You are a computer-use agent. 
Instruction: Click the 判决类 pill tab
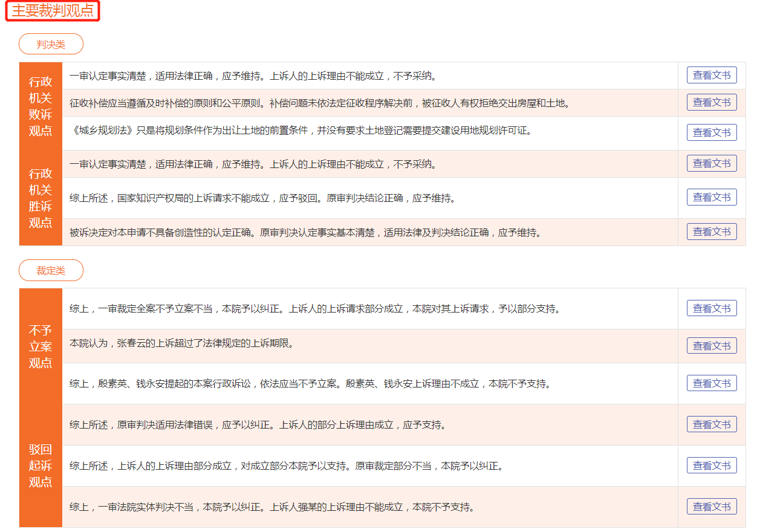click(51, 44)
